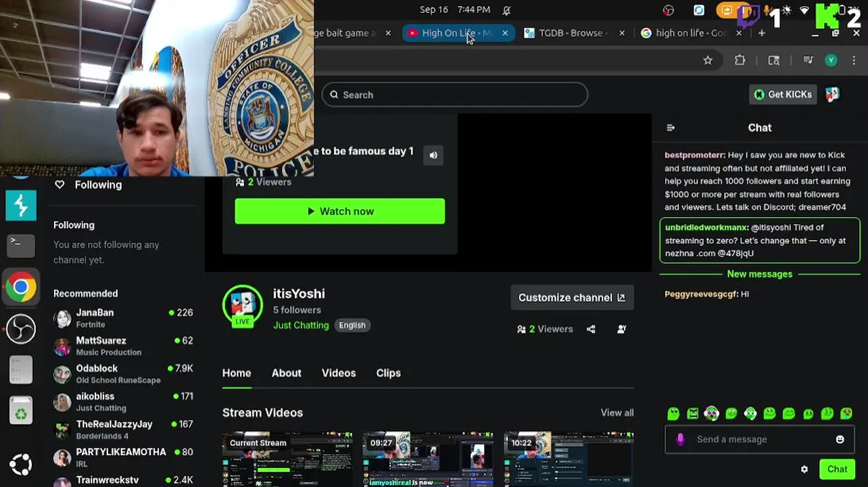Click the green Watch now button
Viewport: 868px width, 487px height.
point(339,211)
